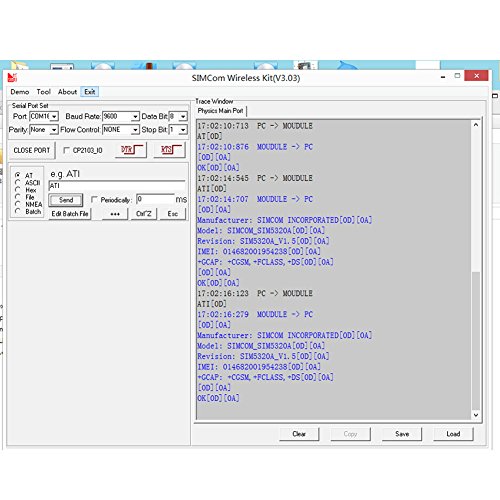
Task: Click the three-dots browse button
Action: tap(115, 214)
